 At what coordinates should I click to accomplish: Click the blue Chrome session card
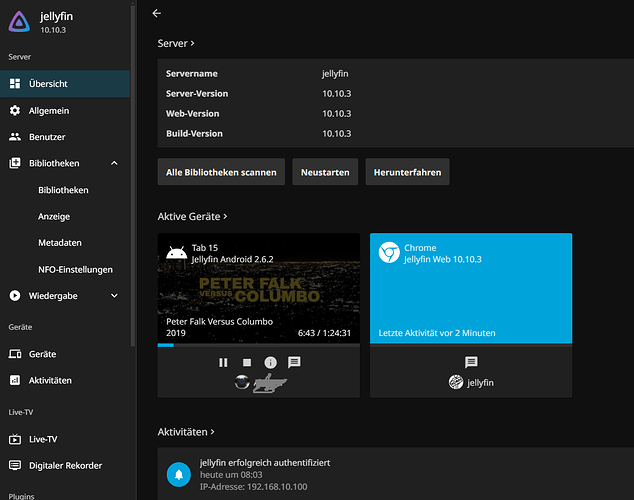[471, 288]
